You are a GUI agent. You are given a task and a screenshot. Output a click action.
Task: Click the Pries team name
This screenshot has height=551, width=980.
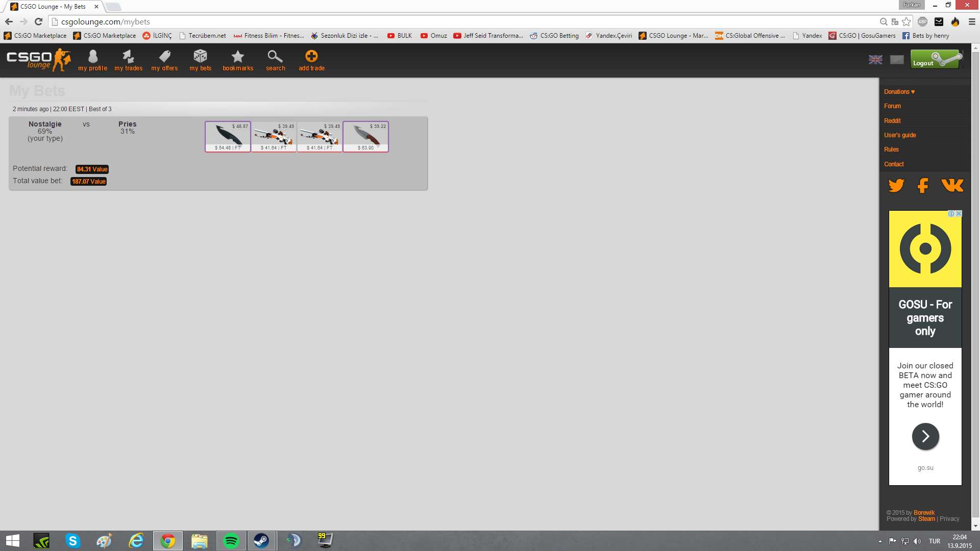[x=128, y=124]
